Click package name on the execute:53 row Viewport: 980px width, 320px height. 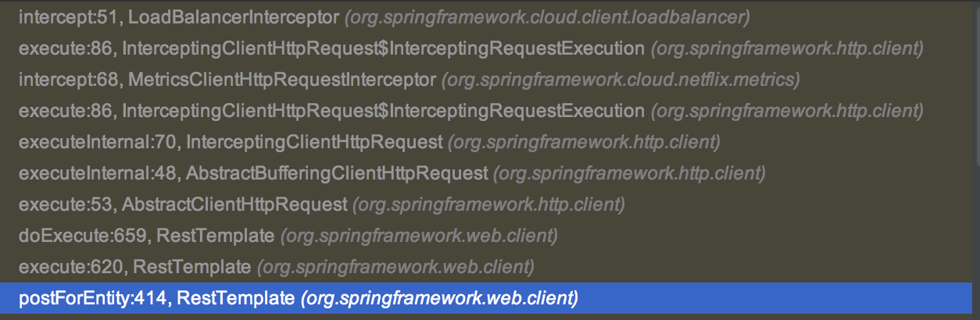(489, 204)
